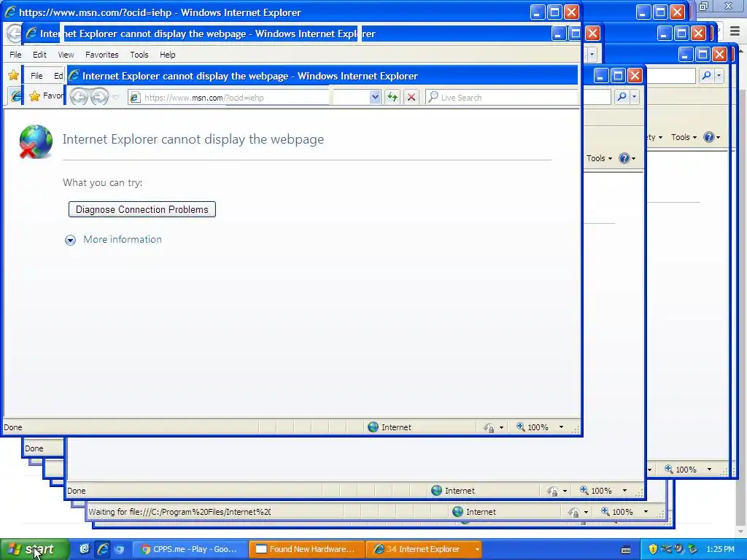
Task: Click the 'Waiting for file:///C:/Program%20Files' status text
Action: point(179,512)
